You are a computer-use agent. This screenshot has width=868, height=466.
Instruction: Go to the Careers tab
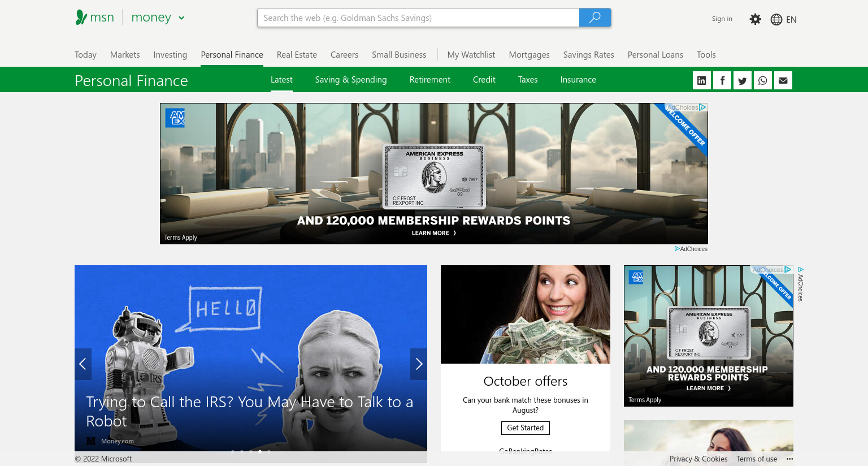pos(344,55)
